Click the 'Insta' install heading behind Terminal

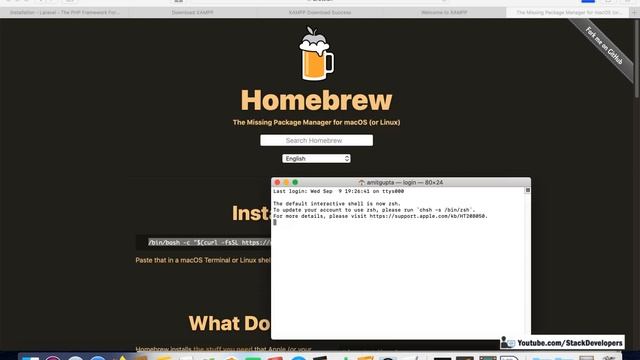tap(251, 213)
